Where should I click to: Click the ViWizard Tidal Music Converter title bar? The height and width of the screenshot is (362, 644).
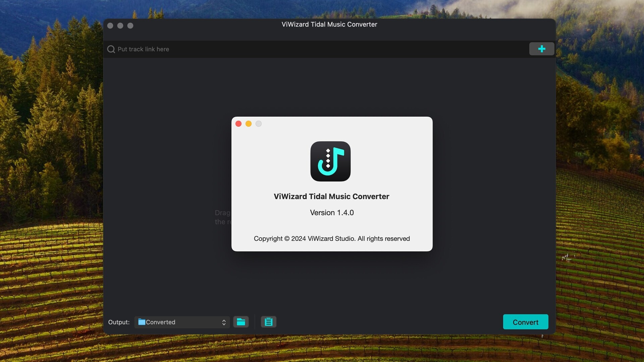329,24
